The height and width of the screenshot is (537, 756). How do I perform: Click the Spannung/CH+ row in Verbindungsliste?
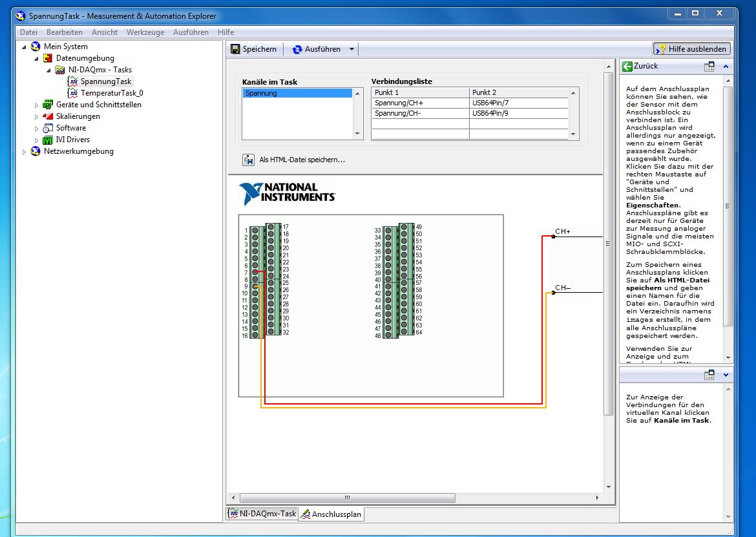[420, 103]
